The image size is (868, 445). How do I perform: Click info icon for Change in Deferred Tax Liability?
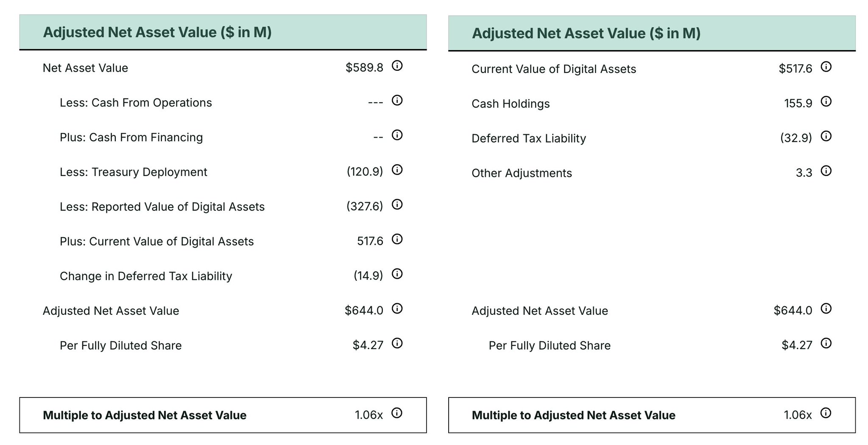tap(397, 274)
